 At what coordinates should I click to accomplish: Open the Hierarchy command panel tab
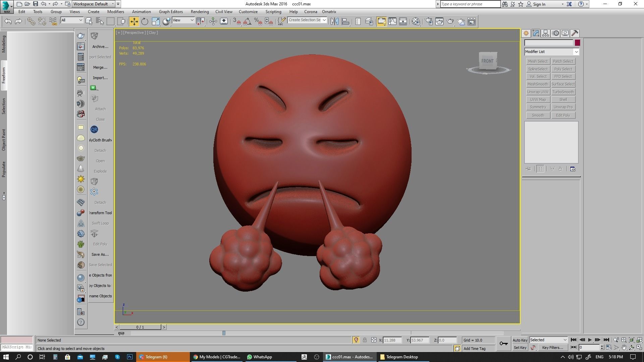pos(545,33)
